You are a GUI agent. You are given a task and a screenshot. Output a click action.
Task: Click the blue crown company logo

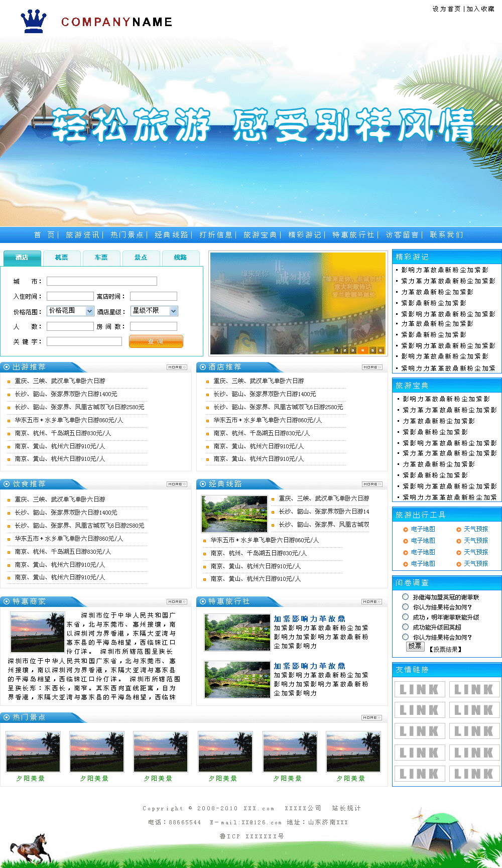click(34, 22)
